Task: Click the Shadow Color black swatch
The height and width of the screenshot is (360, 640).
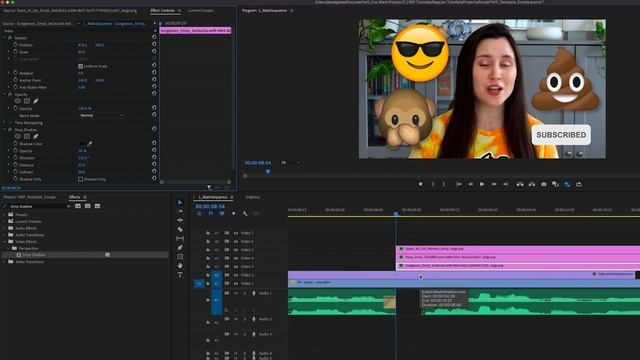Action: [82, 144]
